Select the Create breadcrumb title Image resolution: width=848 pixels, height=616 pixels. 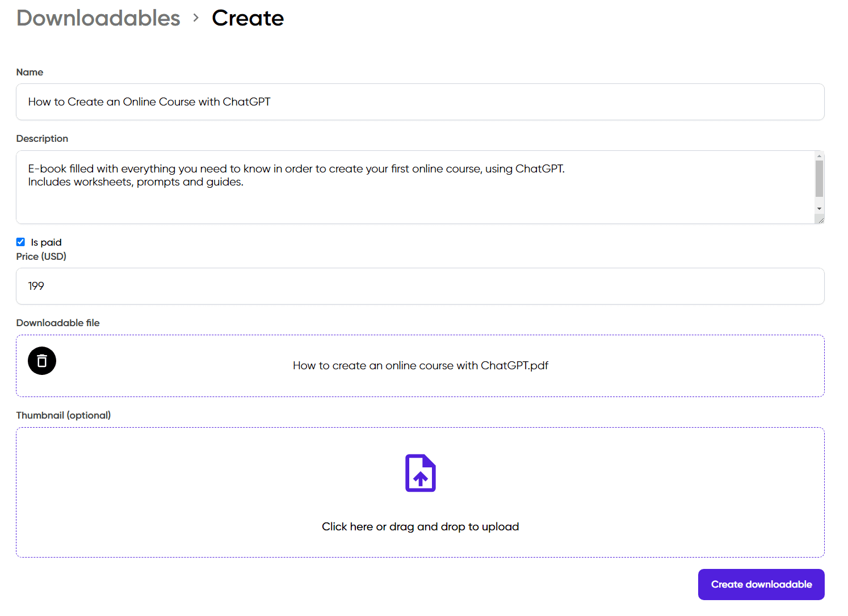pos(247,18)
